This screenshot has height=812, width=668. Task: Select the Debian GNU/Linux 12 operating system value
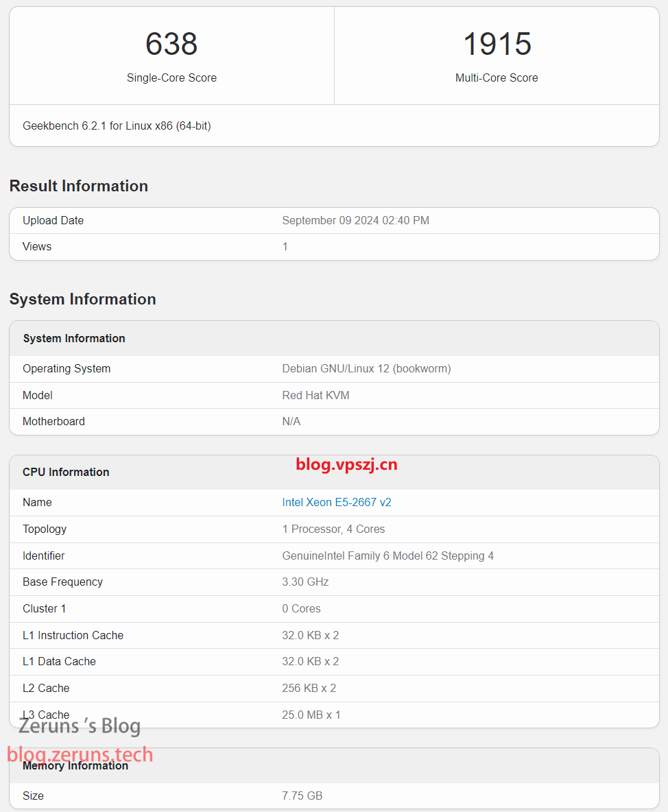point(366,368)
